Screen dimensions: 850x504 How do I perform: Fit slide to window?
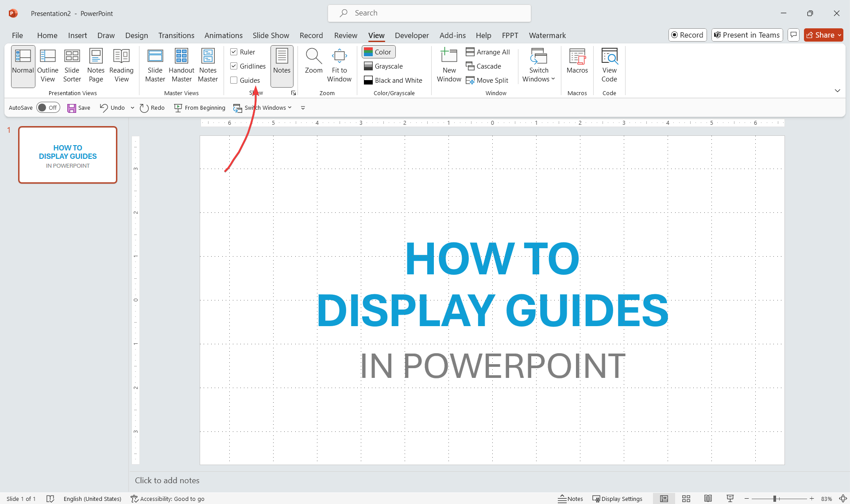click(x=339, y=66)
